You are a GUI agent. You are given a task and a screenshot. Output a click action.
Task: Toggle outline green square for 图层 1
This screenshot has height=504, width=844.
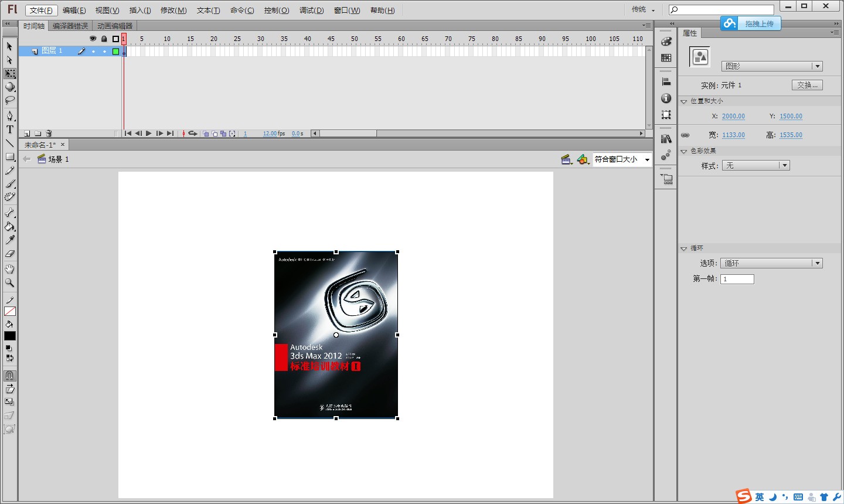point(115,52)
